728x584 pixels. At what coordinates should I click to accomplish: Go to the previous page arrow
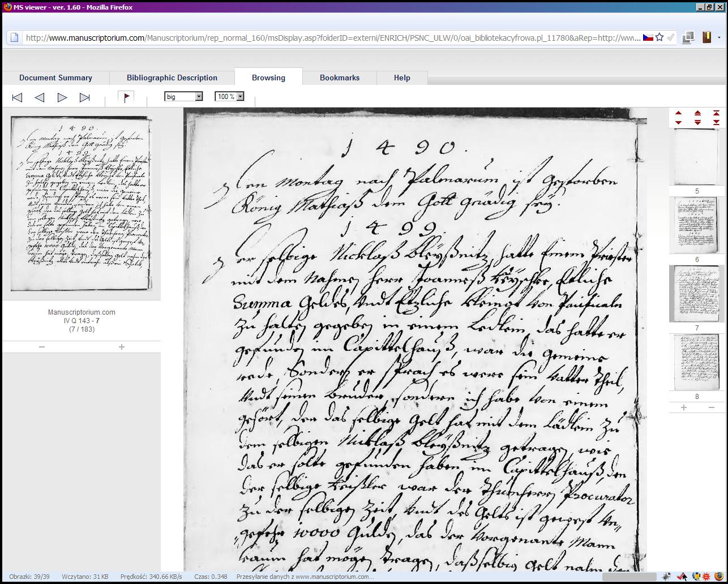[39, 97]
